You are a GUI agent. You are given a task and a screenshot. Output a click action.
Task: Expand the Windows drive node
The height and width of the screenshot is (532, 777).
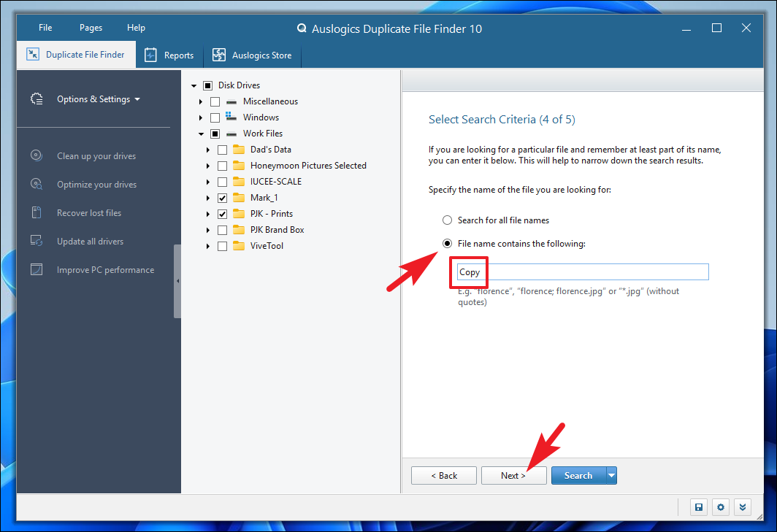click(x=201, y=117)
